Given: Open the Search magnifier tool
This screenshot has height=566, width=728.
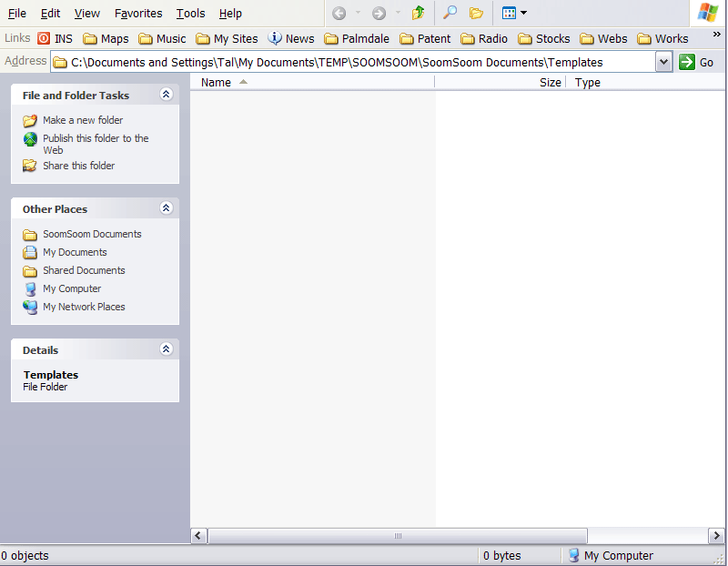Looking at the screenshot, I should point(450,13).
